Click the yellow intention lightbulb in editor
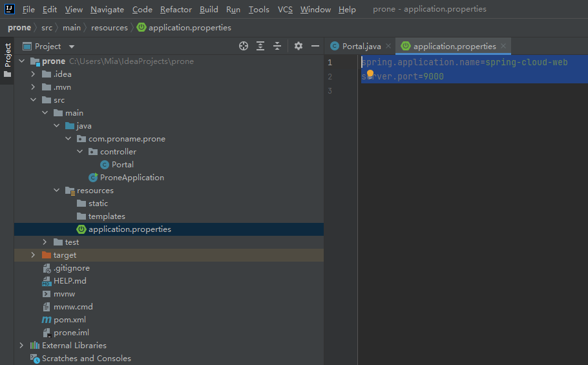 click(x=370, y=74)
